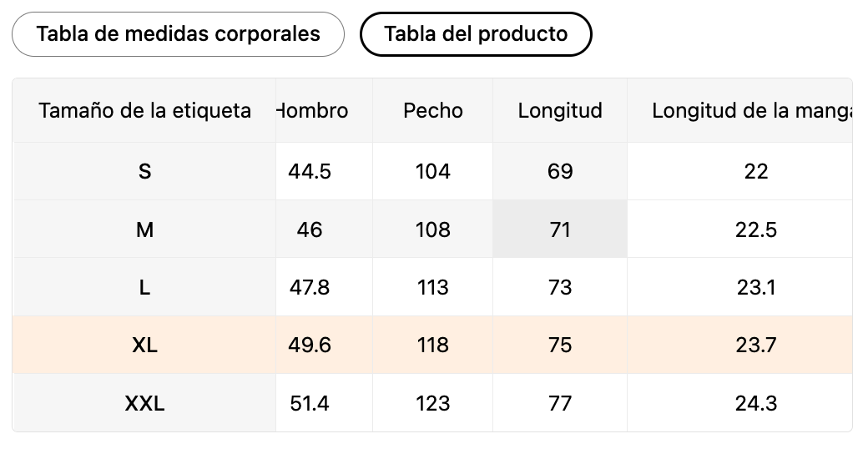868x449 pixels.
Task: Select the L size row label
Action: (x=144, y=287)
